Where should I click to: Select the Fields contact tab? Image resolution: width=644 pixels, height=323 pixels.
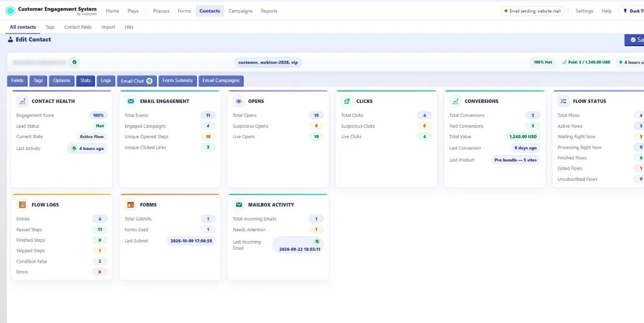click(17, 80)
